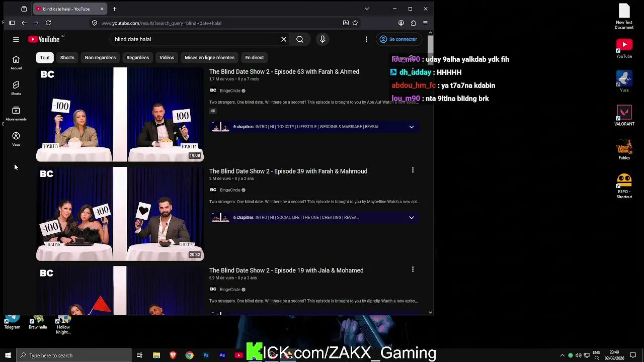The image size is (644, 362).
Task: Launch Photoshop from the taskbar
Action: [206, 355]
